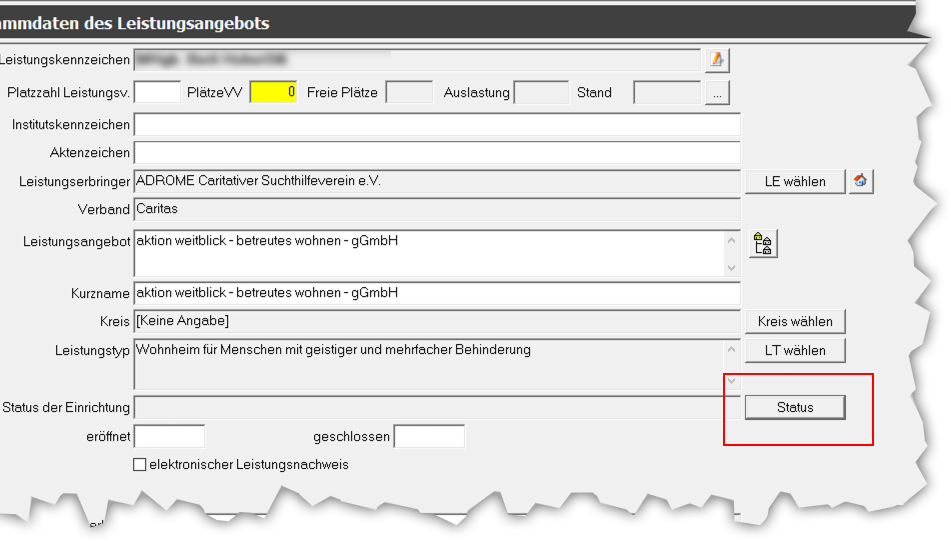951x541 pixels.
Task: Click the Kurzname text field
Action: pos(437,293)
